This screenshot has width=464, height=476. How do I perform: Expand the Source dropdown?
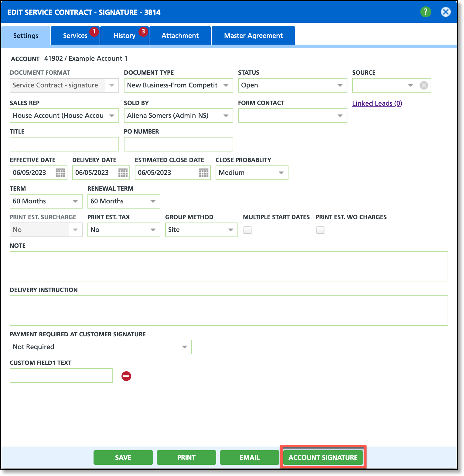[411, 85]
